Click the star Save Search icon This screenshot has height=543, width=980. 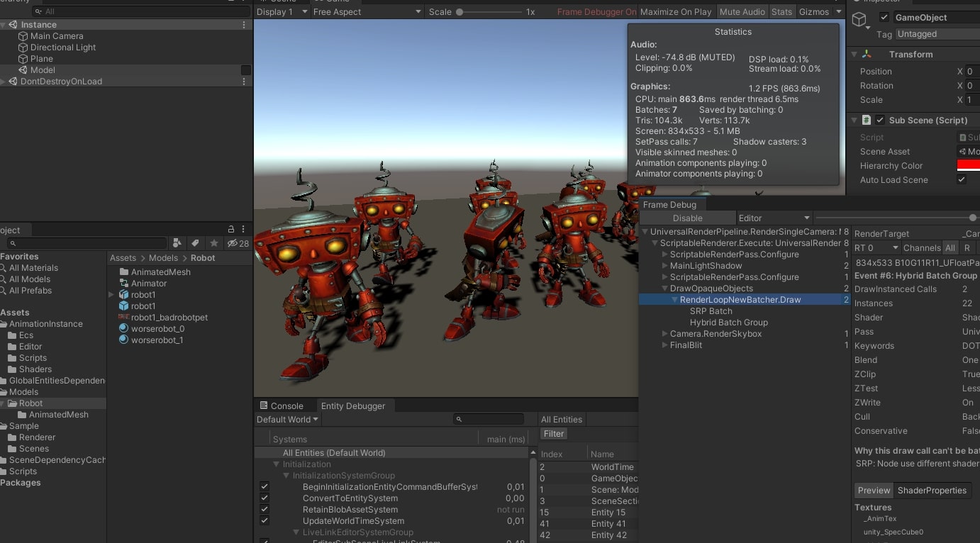pos(214,243)
